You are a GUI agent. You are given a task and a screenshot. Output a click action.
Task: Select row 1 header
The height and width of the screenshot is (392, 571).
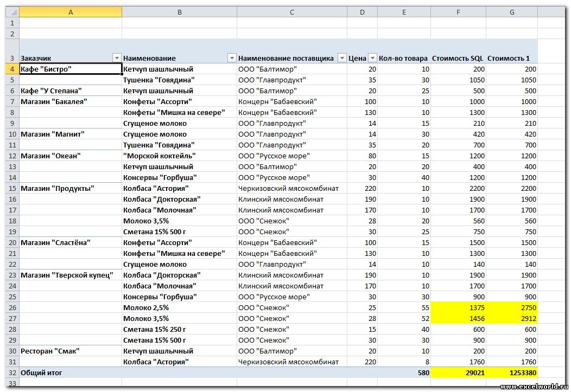[x=12, y=23]
